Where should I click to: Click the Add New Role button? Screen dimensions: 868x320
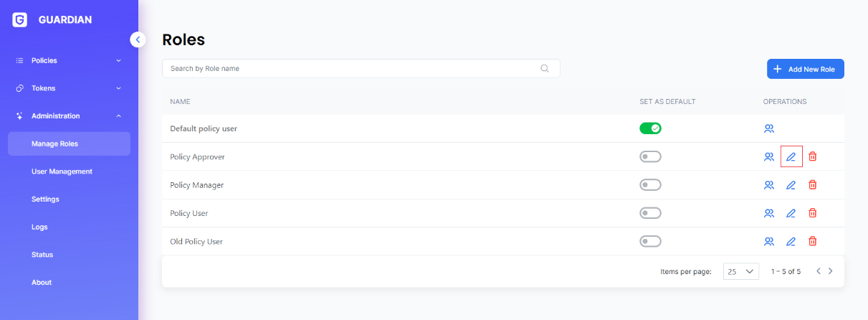coord(805,69)
